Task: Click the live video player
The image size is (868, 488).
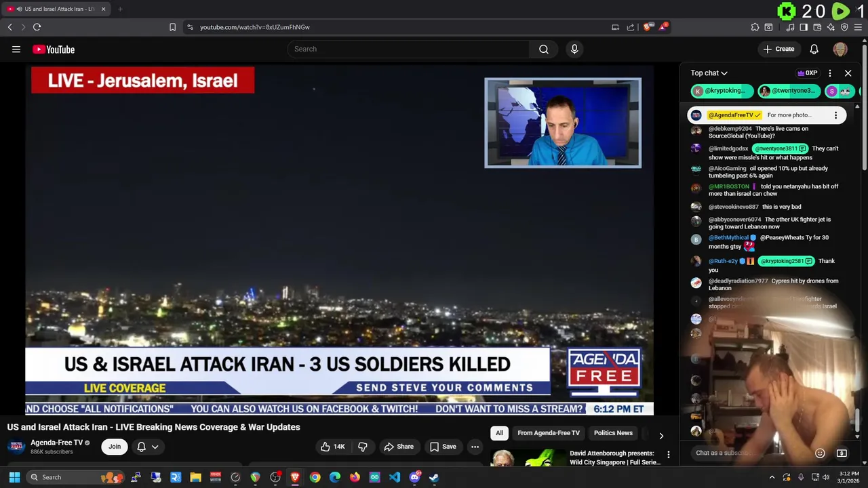Action: coord(339,239)
